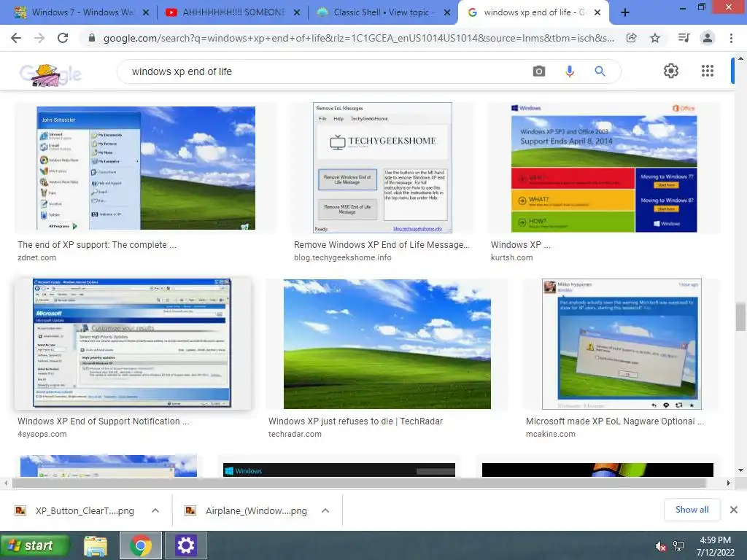Open 'Microsoft made XP EoL Nagware Optional' link
747x560 pixels.
pyautogui.click(x=615, y=421)
